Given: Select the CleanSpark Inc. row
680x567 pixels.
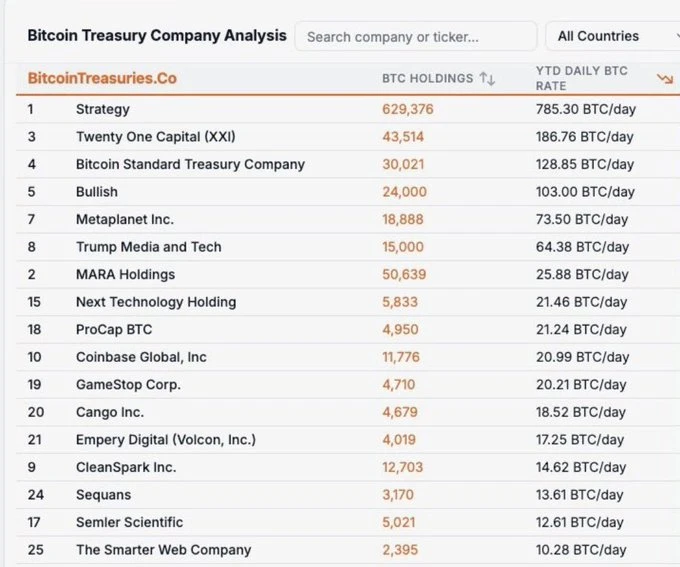Looking at the screenshot, I should click(x=126, y=467).
